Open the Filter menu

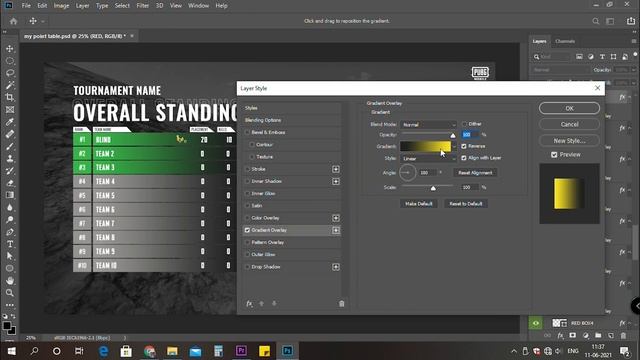tap(142, 6)
